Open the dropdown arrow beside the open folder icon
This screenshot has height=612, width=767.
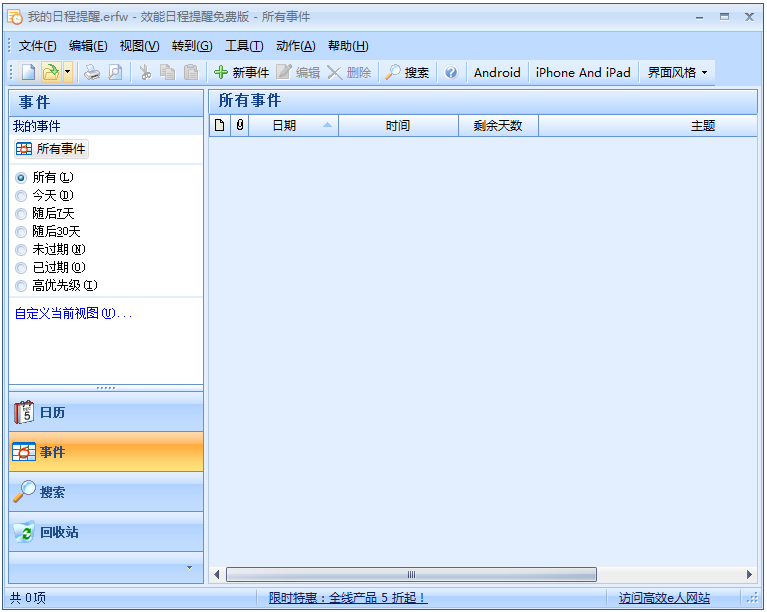point(67,72)
